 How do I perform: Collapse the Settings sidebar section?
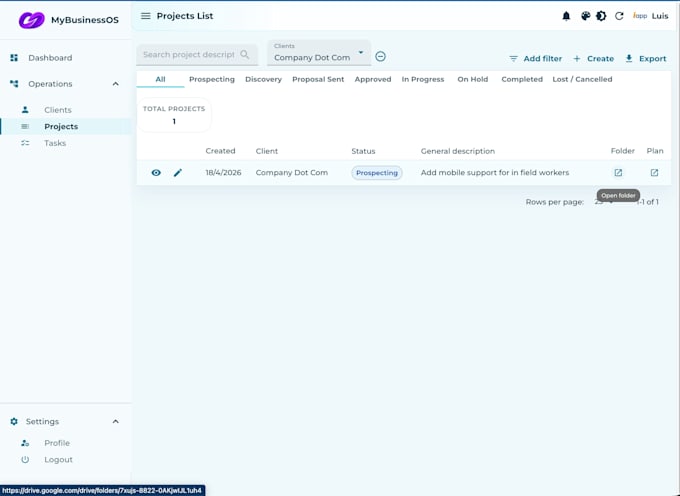tap(115, 421)
